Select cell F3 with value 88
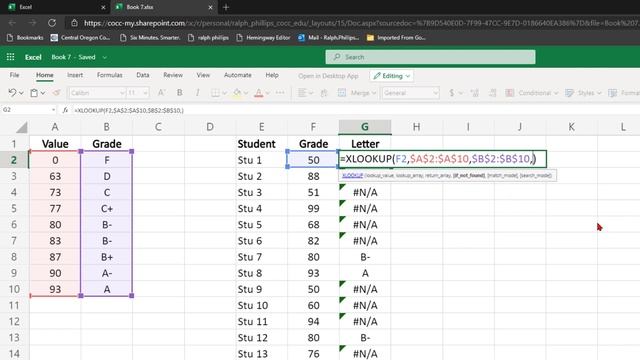640x360 pixels. pyautogui.click(x=313, y=176)
